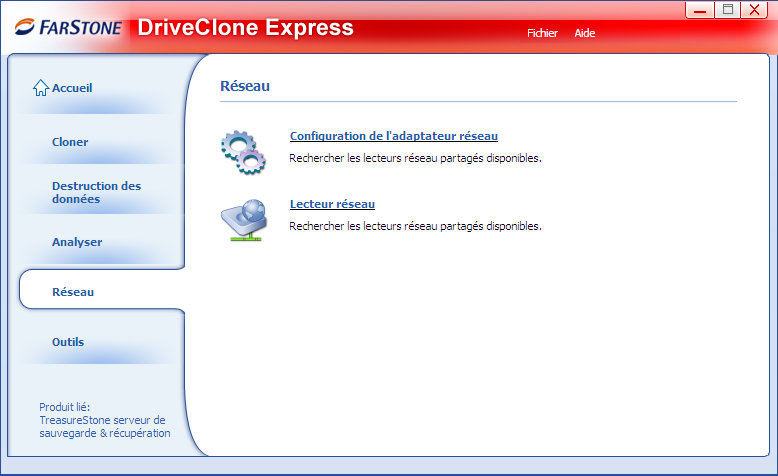
Task: Click the Accueil home icon
Action: tap(41, 88)
